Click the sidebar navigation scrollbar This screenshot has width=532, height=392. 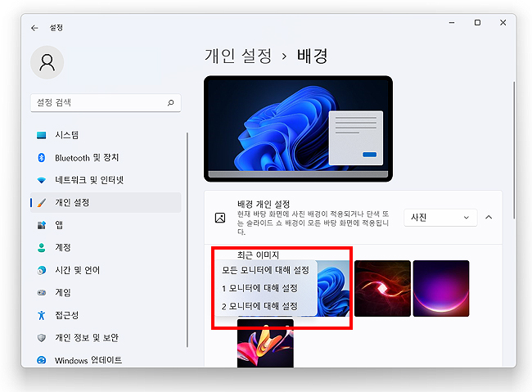(x=187, y=240)
